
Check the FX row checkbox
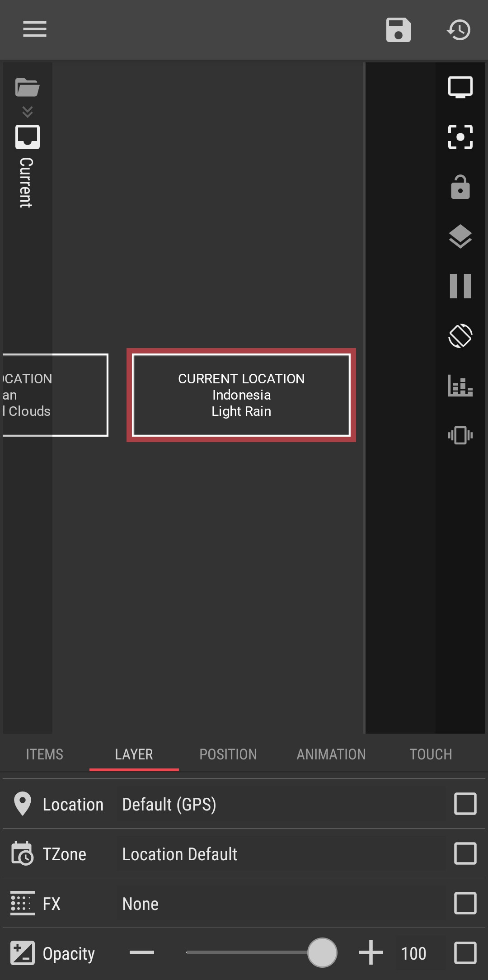click(x=465, y=903)
